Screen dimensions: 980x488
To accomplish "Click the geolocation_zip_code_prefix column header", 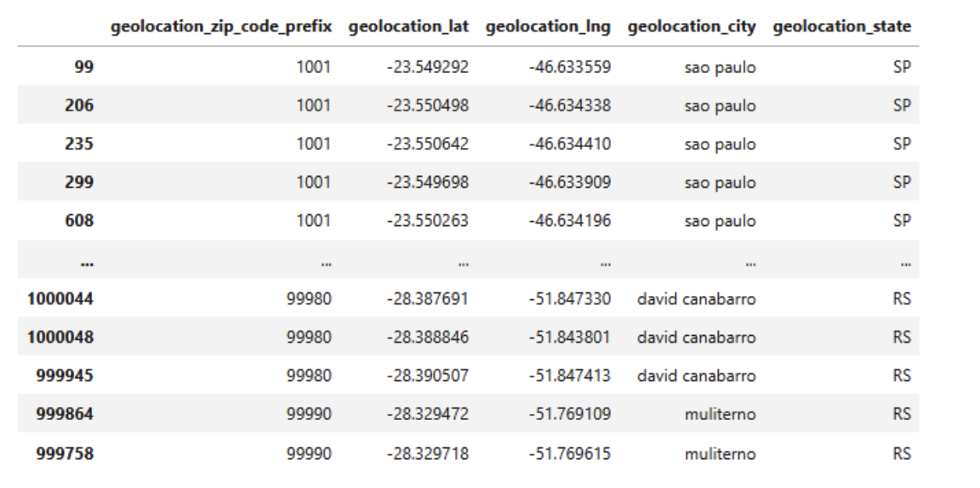I will 221,27.
